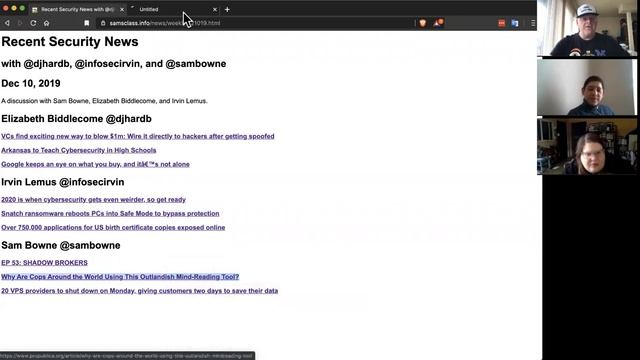
Task: Open EP 53: SHADOW BROKERS link
Action: click(44, 263)
